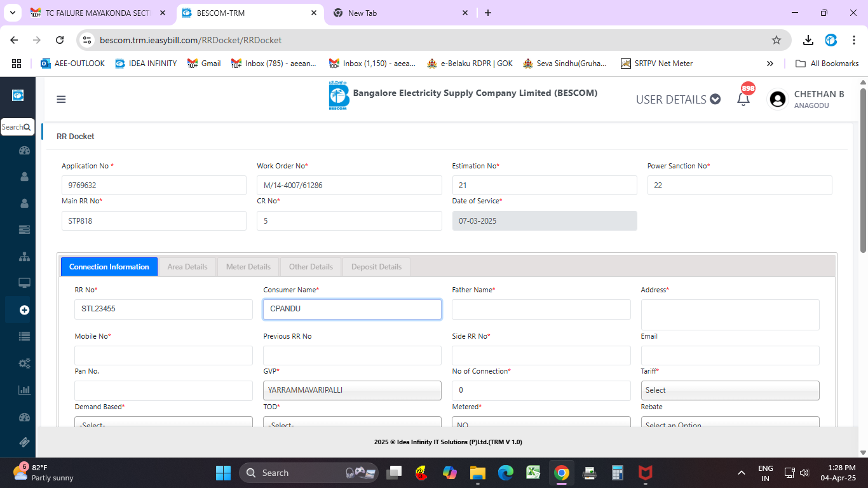Click the Windows taskbar Search box
This screenshot has height=488, width=868.
[x=309, y=473]
